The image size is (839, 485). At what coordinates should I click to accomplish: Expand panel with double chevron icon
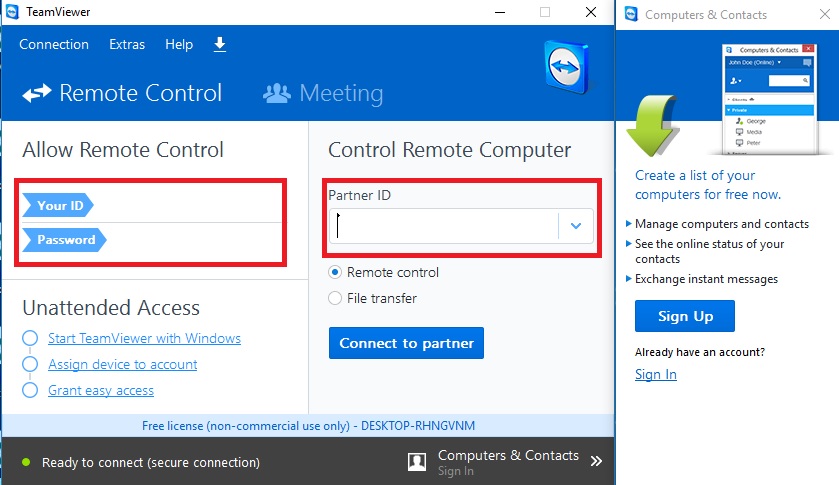596,461
